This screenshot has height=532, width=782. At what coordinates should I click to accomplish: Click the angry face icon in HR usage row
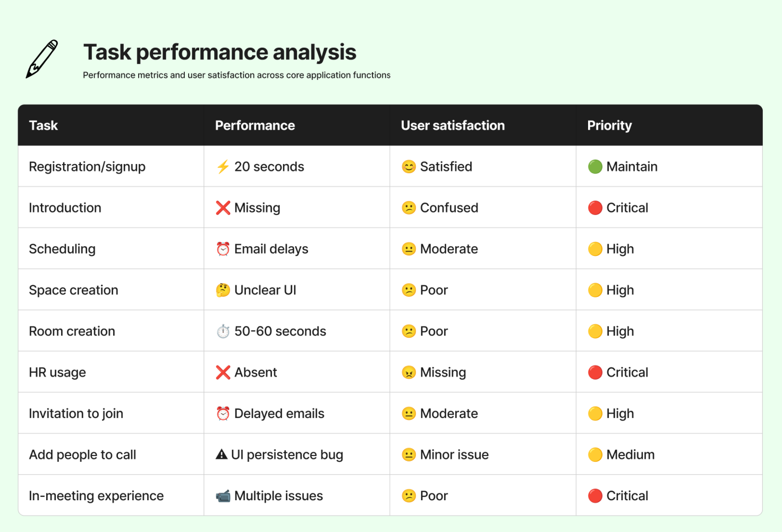point(409,372)
